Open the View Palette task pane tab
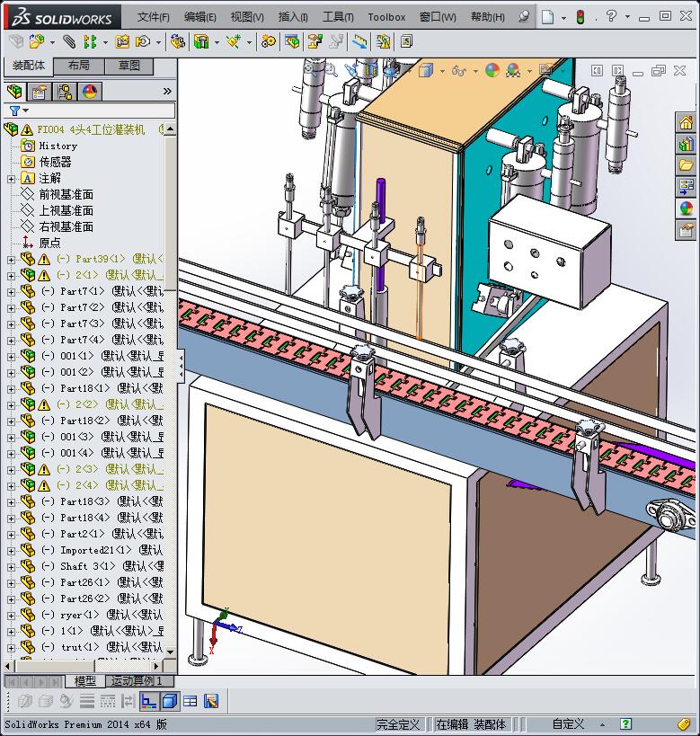This screenshot has height=736, width=700. 686,187
